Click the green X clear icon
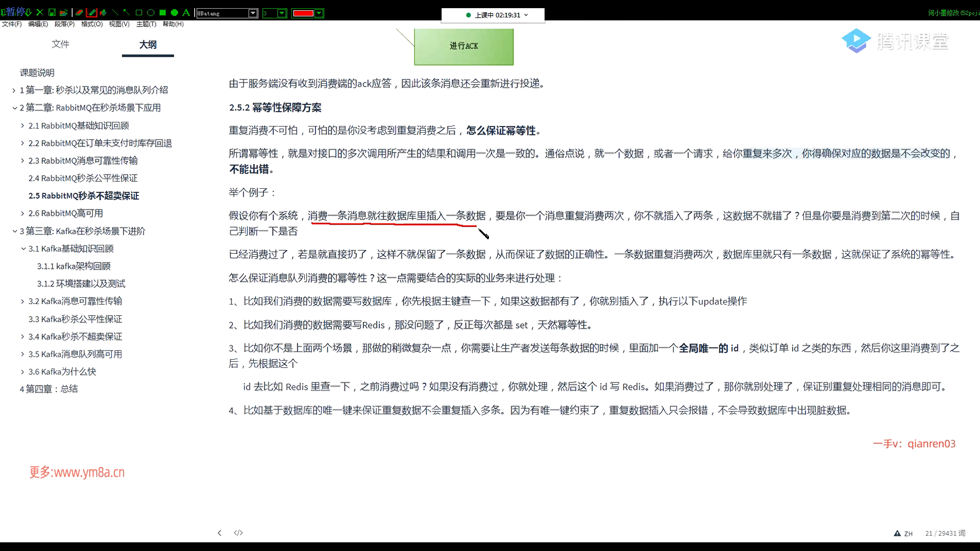This screenshot has height=551, width=980. tap(40, 13)
